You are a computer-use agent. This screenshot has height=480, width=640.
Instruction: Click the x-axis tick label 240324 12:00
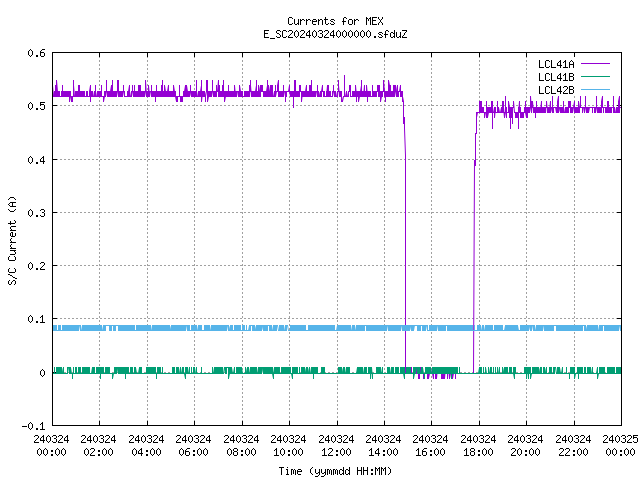[x=336, y=446]
